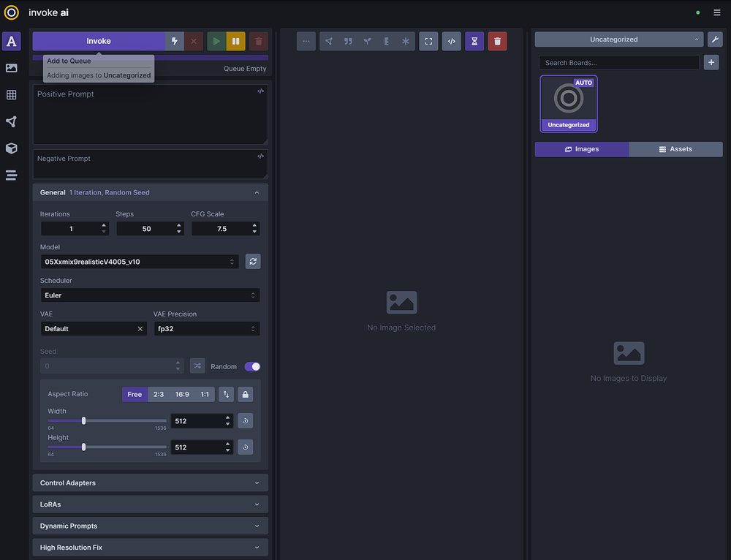Open the VAE Precision dropdown
The width and height of the screenshot is (731, 560).
[x=207, y=328]
